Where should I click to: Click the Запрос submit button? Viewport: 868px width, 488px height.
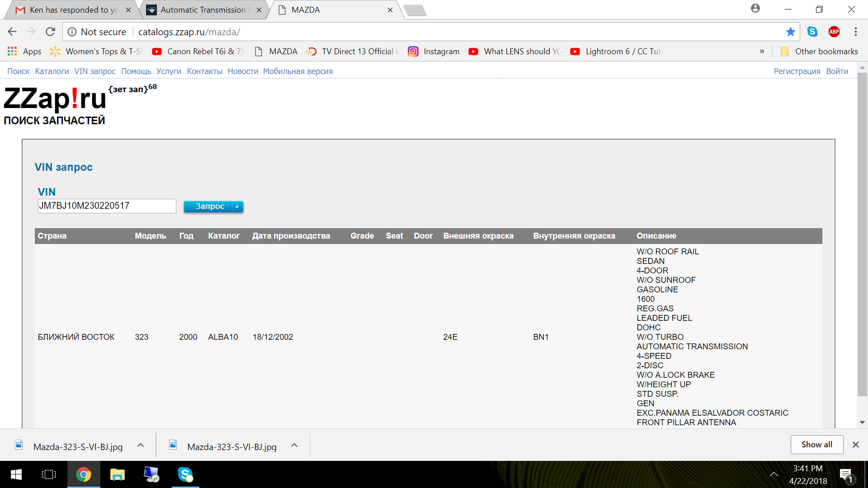pyautogui.click(x=209, y=206)
